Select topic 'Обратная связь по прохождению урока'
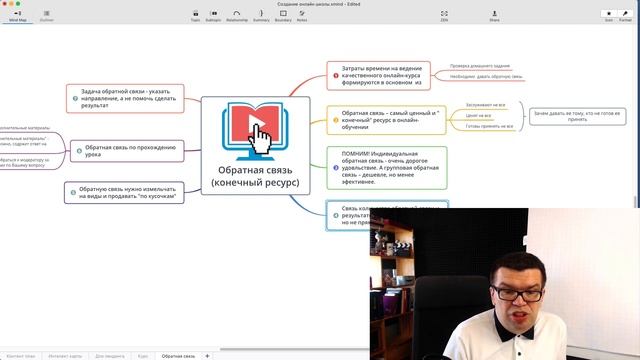The width and height of the screenshot is (640, 360). 127,151
